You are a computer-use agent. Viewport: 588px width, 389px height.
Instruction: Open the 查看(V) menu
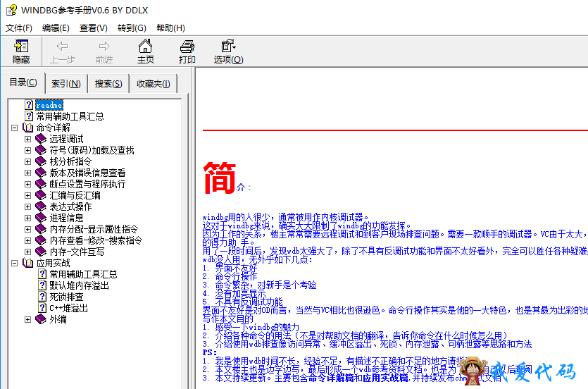point(94,28)
